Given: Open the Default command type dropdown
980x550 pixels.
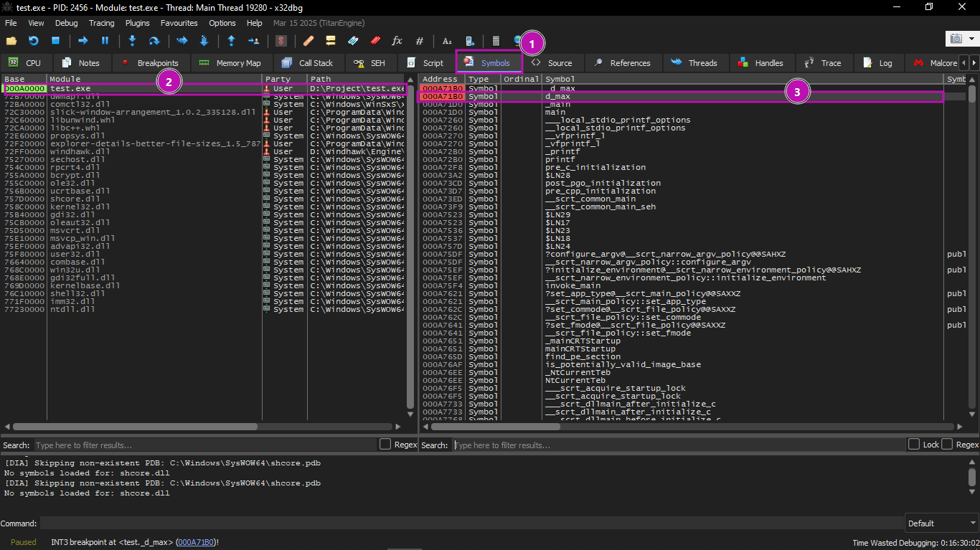Looking at the screenshot, I should pos(941,523).
